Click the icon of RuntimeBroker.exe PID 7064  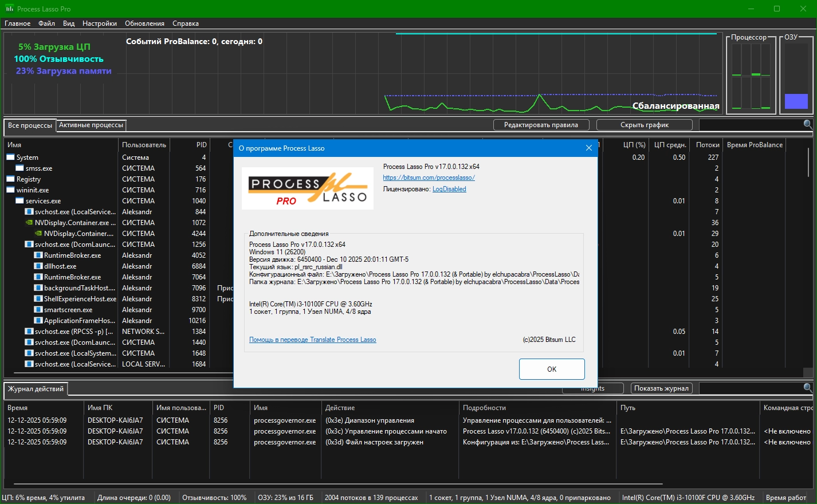point(38,277)
